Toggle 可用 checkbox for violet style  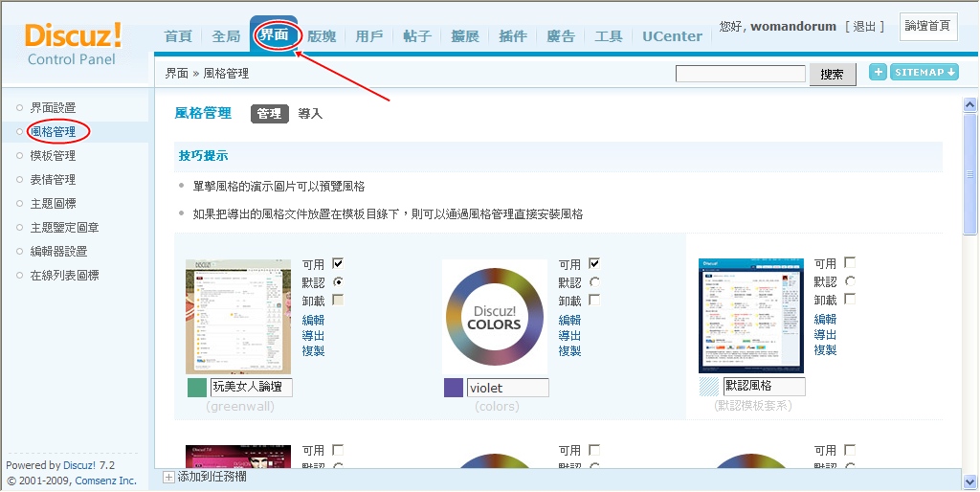click(x=594, y=263)
